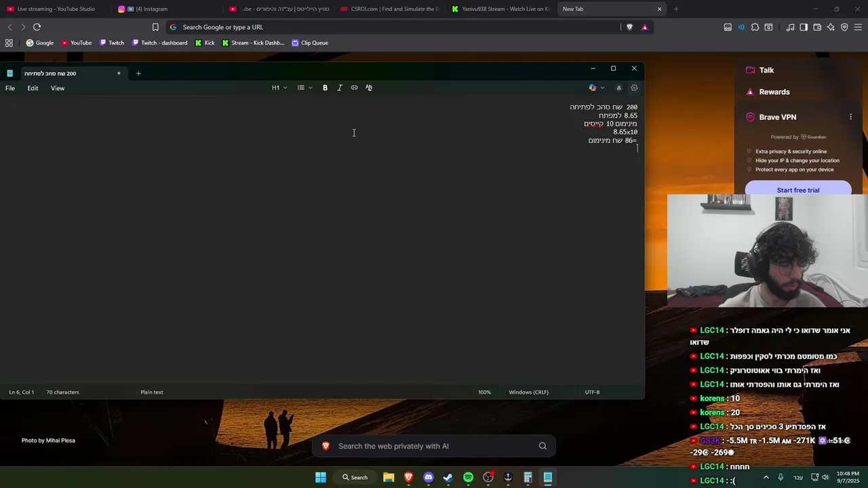
Task: Open Notepad settings gear
Action: pos(634,87)
